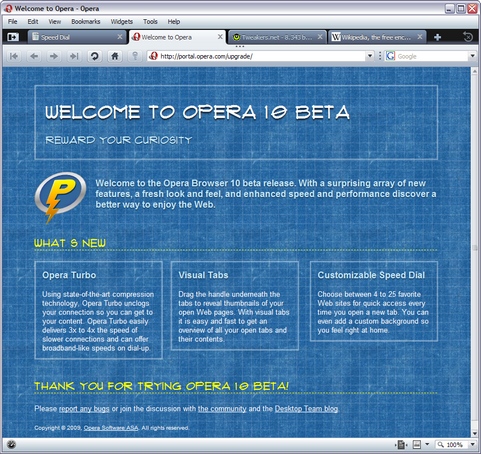The height and width of the screenshot is (454, 481).
Task: Click the 'Reward your curiosity' subtitle
Action: click(x=119, y=140)
